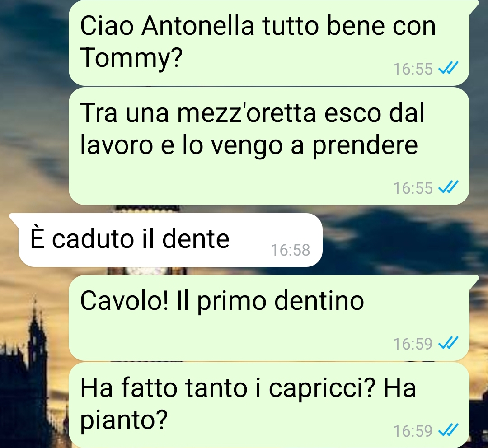Click double check marks on Cavolo message

[x=448, y=343]
